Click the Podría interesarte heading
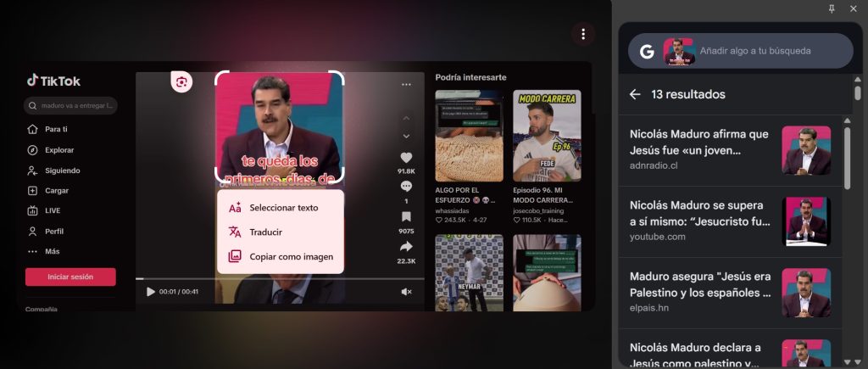Screen dimensions: 868x369 tap(470, 77)
